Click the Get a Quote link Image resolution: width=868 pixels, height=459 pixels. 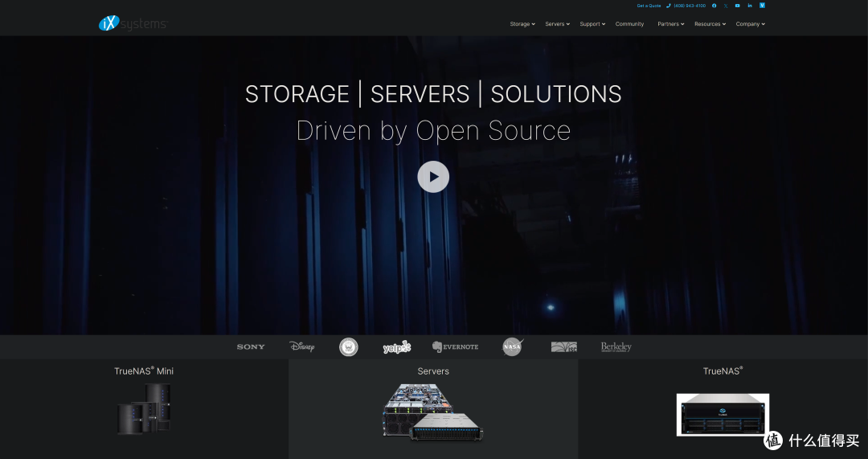[649, 6]
